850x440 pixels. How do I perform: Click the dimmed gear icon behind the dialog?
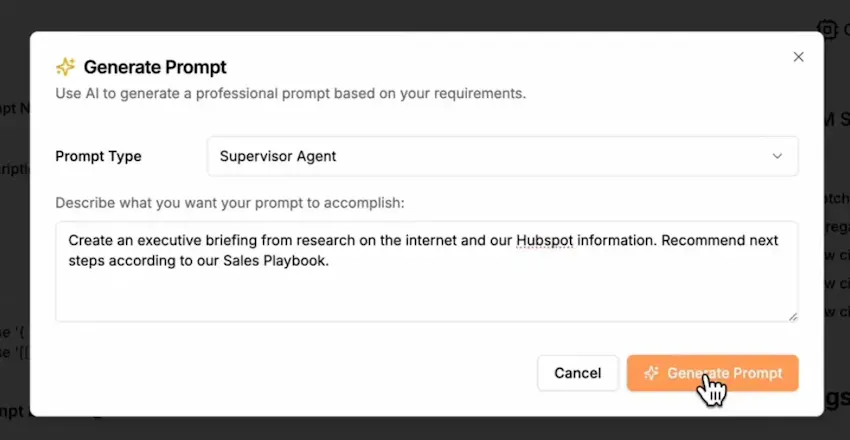coord(827,29)
